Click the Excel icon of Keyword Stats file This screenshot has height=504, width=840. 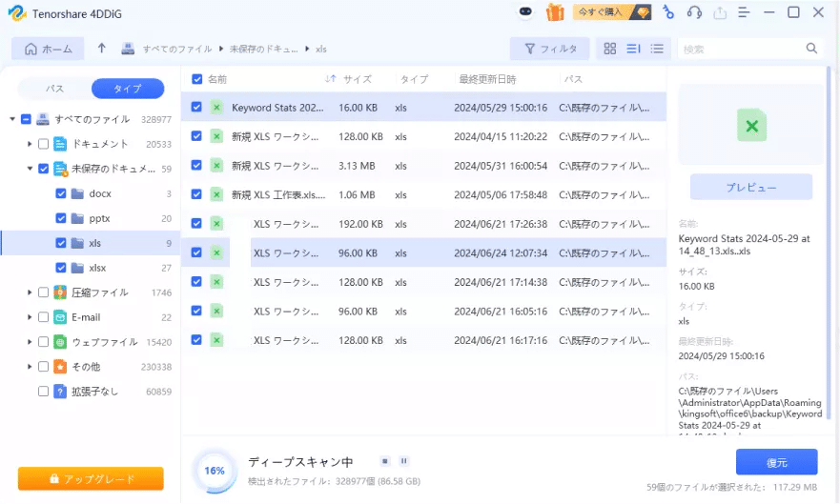pos(216,108)
